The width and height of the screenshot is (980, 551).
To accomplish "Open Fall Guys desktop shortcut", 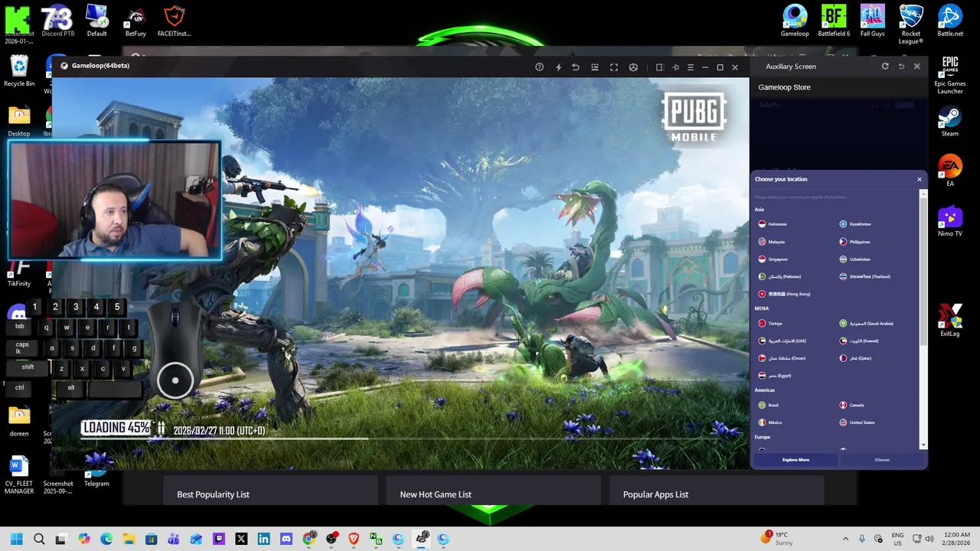I will point(872,21).
